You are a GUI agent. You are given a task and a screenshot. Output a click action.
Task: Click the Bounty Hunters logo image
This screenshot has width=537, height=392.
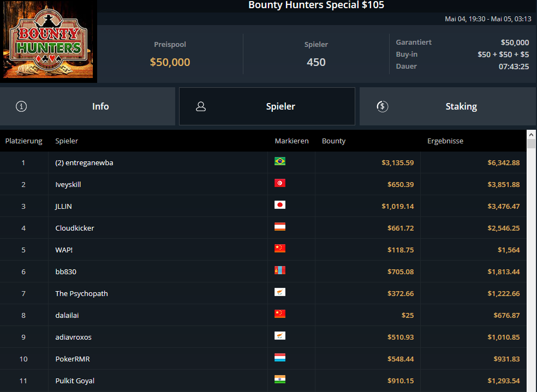(48, 40)
